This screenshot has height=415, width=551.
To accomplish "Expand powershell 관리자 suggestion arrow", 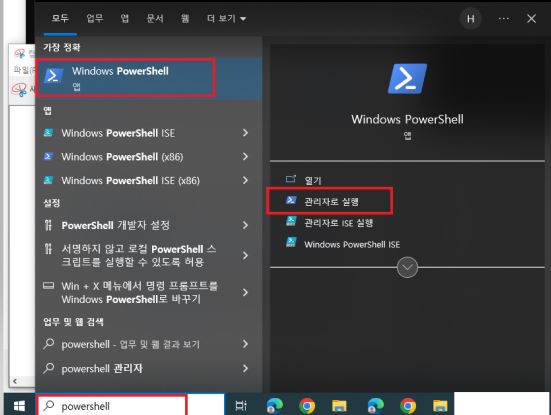I will pos(245,368).
